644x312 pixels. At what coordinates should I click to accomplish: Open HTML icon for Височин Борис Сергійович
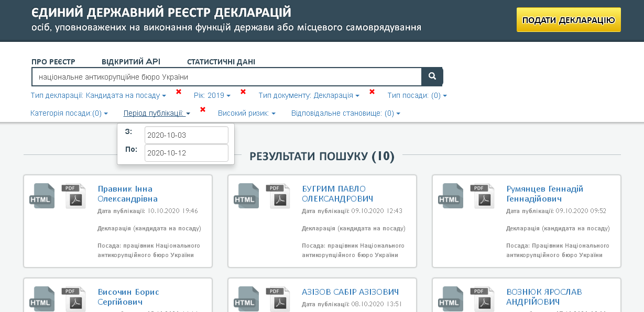(42, 299)
